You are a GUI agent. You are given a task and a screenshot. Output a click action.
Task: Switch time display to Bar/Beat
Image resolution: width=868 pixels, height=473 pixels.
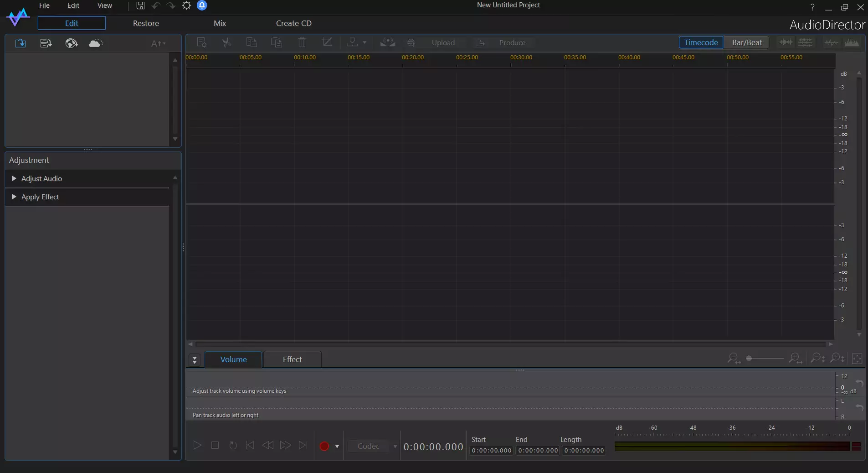point(747,42)
